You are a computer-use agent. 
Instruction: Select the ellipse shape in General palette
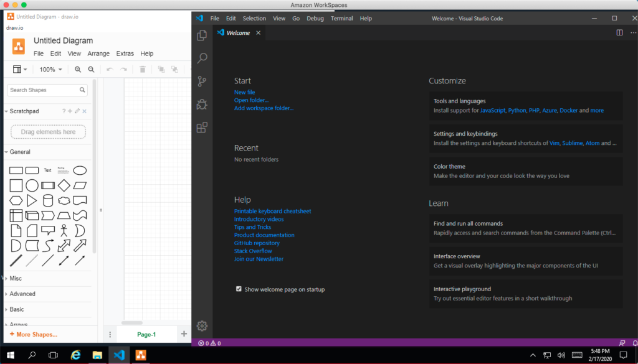pos(80,170)
